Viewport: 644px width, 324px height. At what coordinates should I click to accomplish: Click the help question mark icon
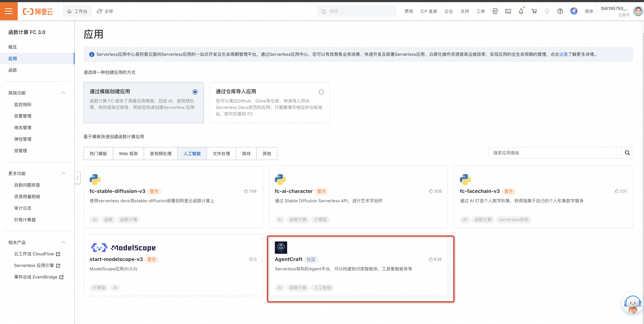tap(560, 11)
